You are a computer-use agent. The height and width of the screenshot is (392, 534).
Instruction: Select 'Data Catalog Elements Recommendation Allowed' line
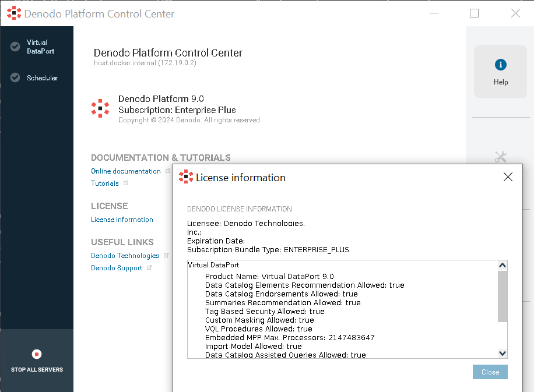pos(305,285)
